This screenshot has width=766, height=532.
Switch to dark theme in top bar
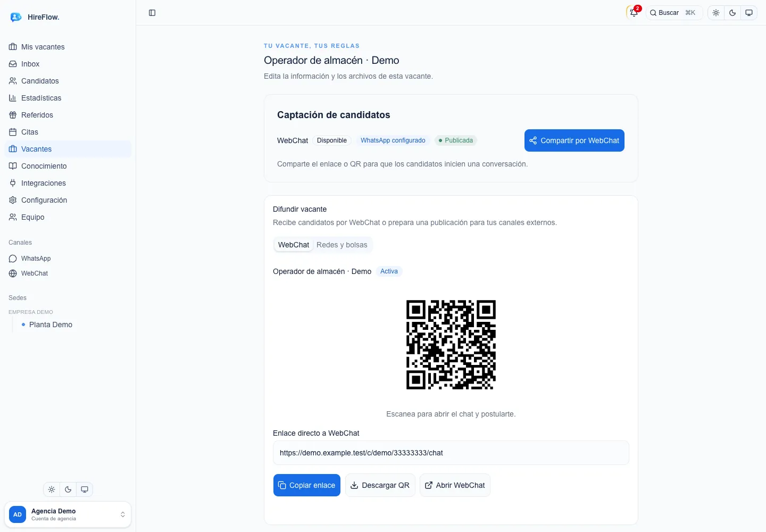[x=732, y=13]
